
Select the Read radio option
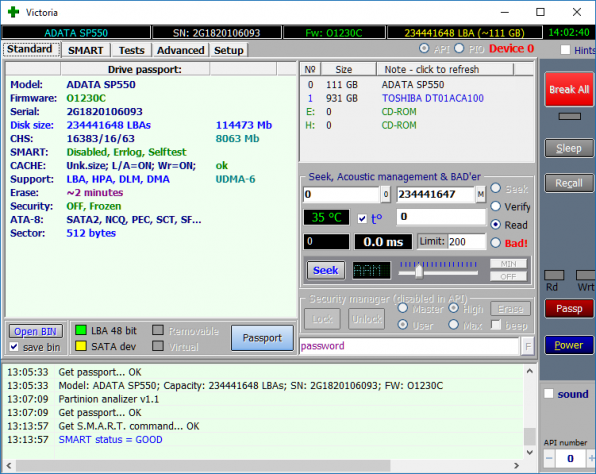(495, 225)
